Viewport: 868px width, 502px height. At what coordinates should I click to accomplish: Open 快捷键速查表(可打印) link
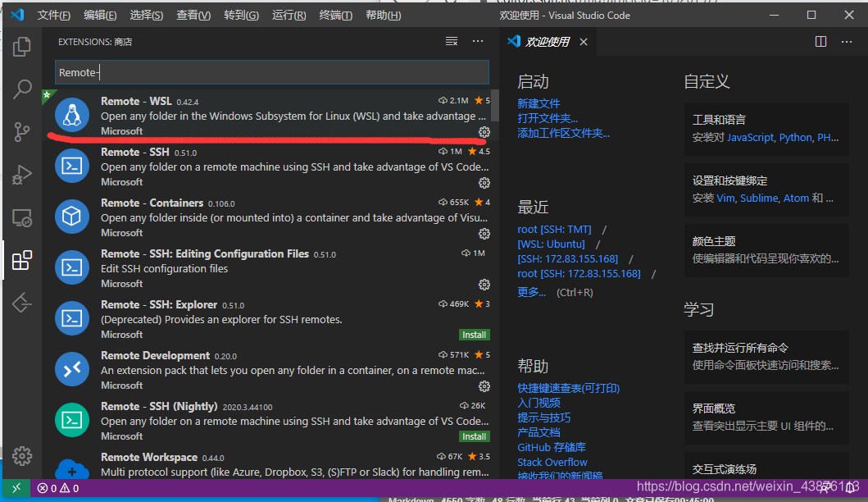569,389
